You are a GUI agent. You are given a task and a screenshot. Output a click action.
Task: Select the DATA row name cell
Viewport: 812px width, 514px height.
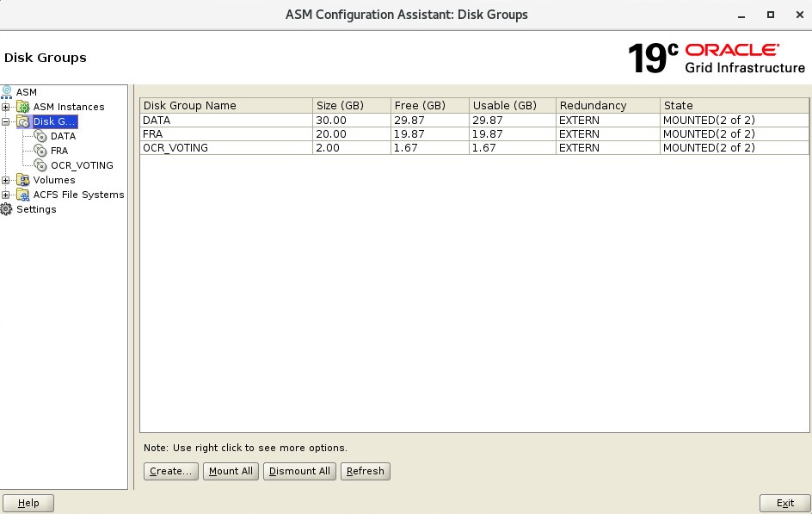click(226, 121)
